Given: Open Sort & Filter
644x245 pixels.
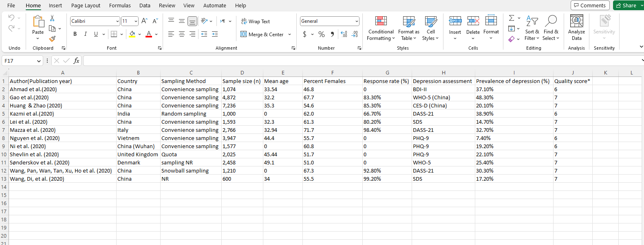Looking at the screenshot, I should tap(532, 27).
